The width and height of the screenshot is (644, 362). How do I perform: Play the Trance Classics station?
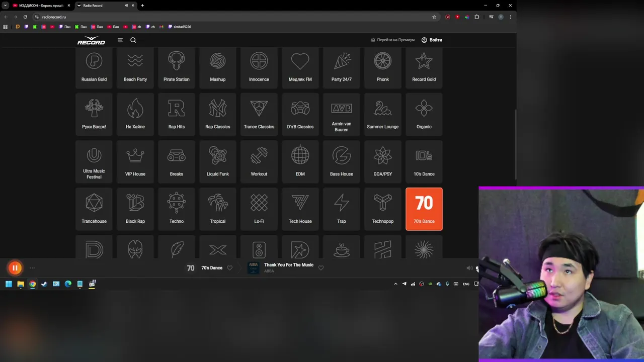click(x=259, y=114)
